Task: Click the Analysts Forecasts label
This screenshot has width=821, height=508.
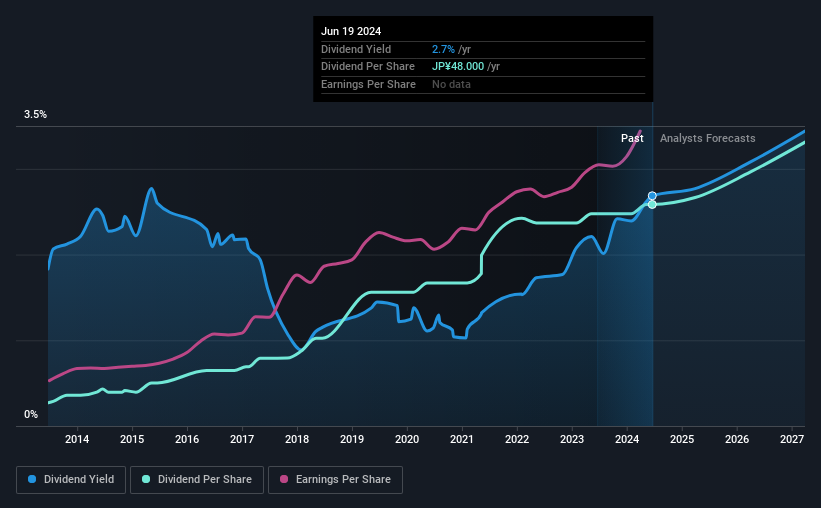Action: click(707, 138)
